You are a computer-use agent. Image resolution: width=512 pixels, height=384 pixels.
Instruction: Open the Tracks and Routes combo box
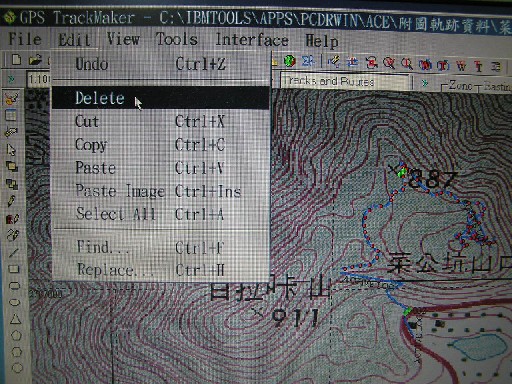(345, 81)
